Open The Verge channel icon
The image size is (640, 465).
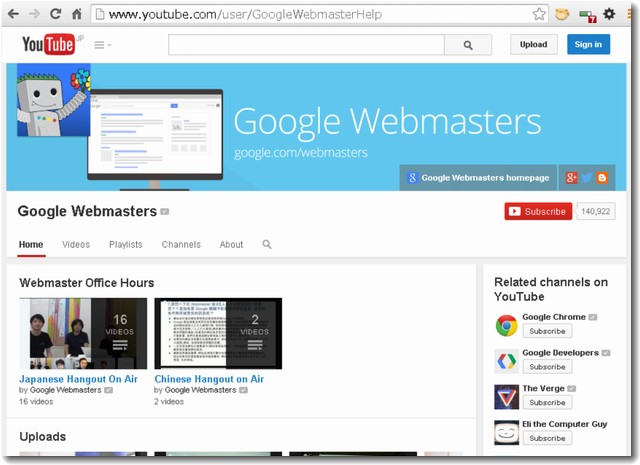pos(506,397)
